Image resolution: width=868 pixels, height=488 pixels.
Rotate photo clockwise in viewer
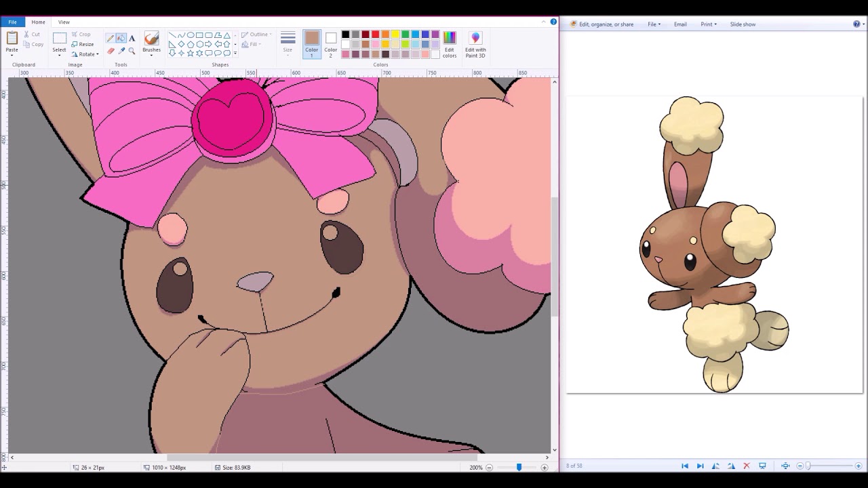pyautogui.click(x=731, y=466)
